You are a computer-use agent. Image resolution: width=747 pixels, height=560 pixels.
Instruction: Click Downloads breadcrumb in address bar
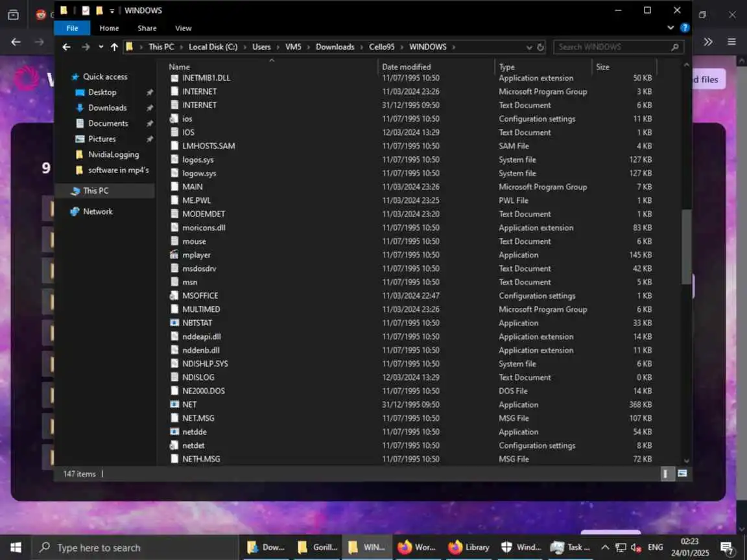335,47
